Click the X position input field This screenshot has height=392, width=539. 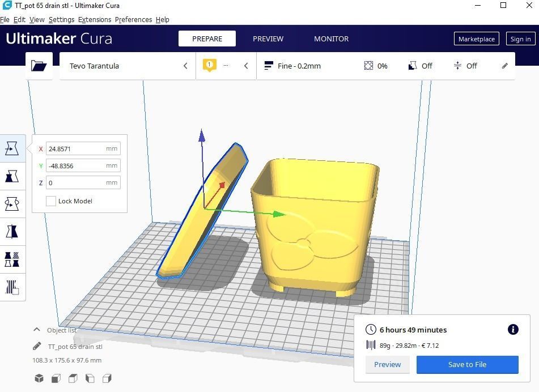pyautogui.click(x=83, y=149)
